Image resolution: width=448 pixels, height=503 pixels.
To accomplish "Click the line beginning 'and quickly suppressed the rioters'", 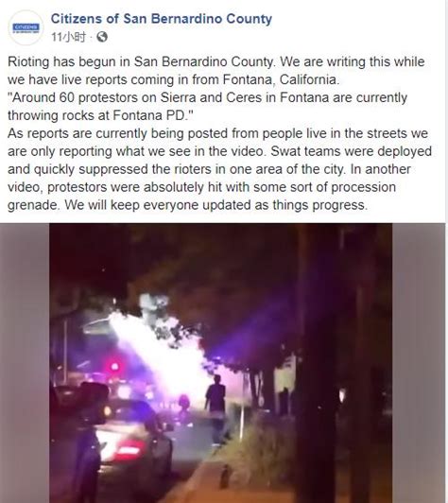I will coord(209,169).
